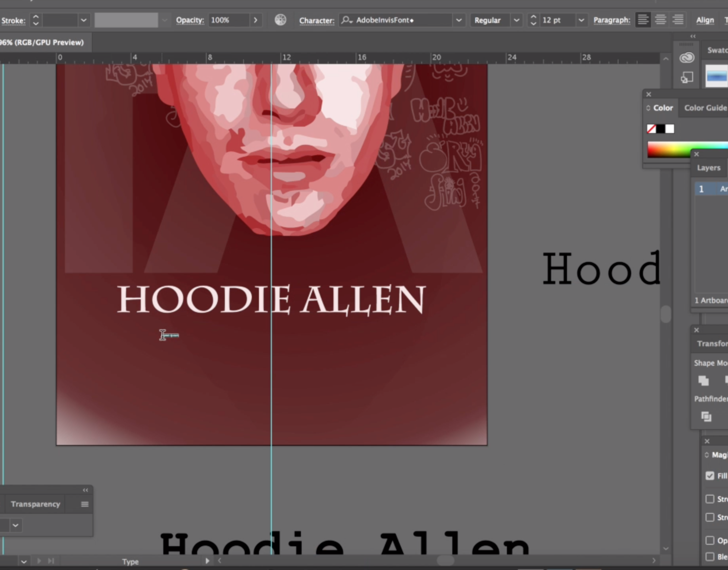Toggle the Fill checkbox in Magic Wand
The height and width of the screenshot is (570, 728).
(710, 476)
